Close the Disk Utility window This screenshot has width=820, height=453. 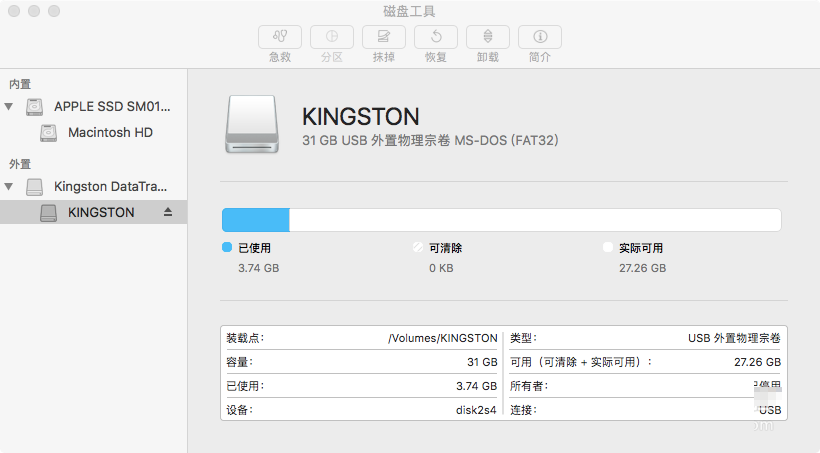[x=14, y=11]
